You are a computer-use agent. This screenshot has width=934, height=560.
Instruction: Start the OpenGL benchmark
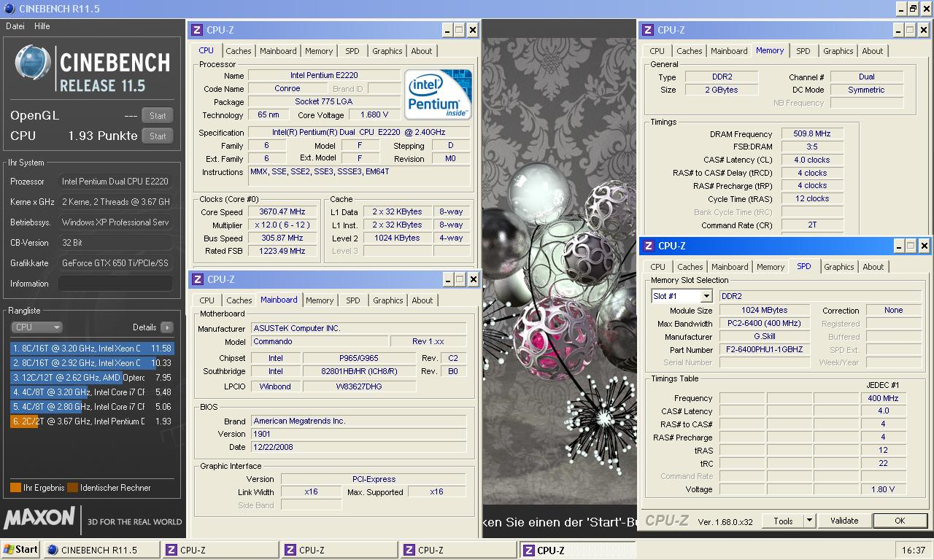pyautogui.click(x=158, y=115)
